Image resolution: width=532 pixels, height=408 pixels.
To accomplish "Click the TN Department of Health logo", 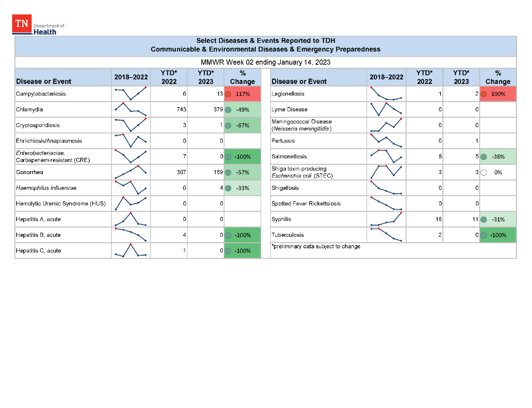I will tap(38, 25).
